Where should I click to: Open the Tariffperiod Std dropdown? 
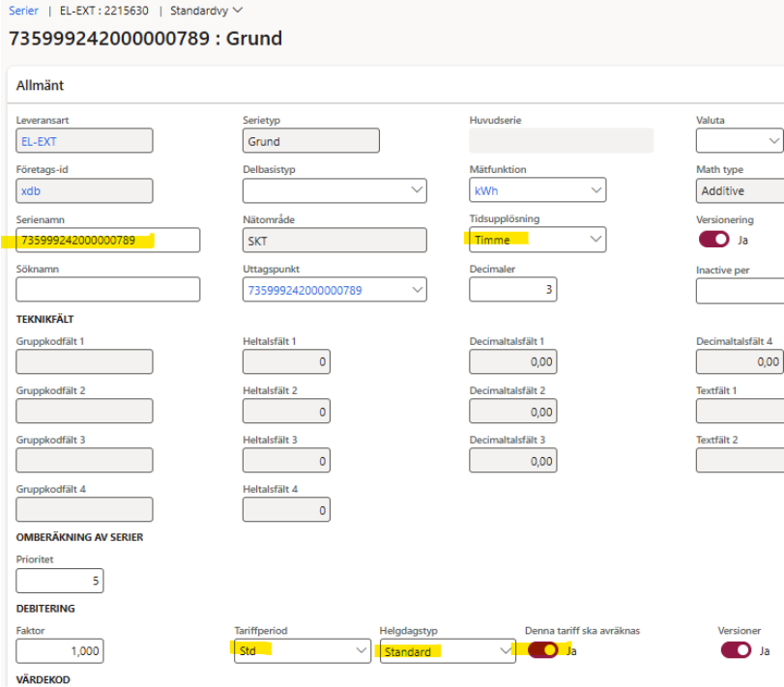[360, 651]
